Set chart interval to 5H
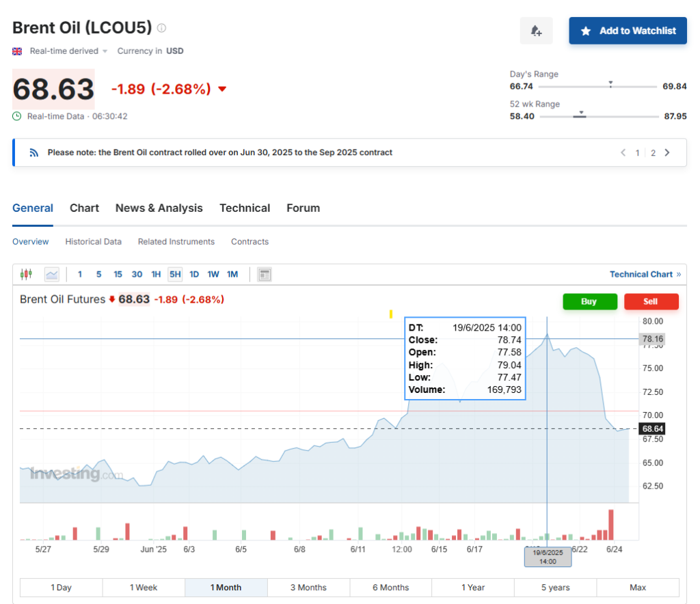700x604 pixels. [175, 275]
